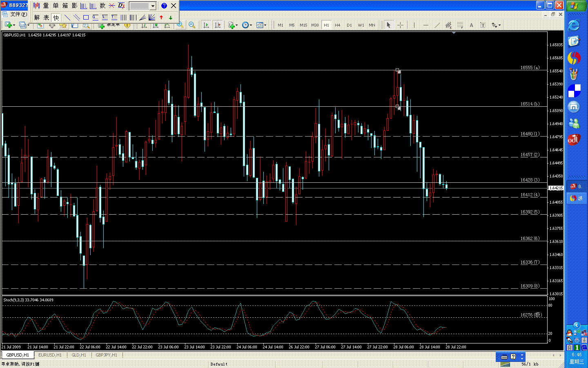The width and height of the screenshot is (588, 368).
Task: Click the G-labelled horizontal lines tool
Action: (95, 17)
